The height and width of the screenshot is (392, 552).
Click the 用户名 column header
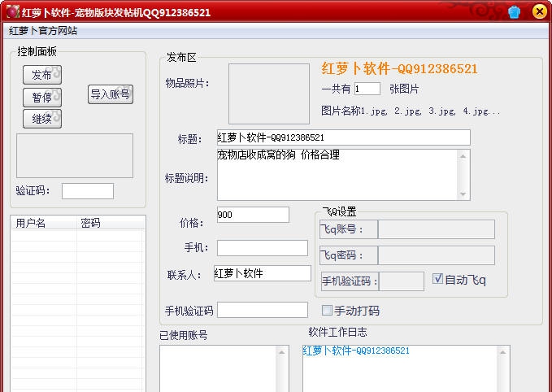[44, 223]
